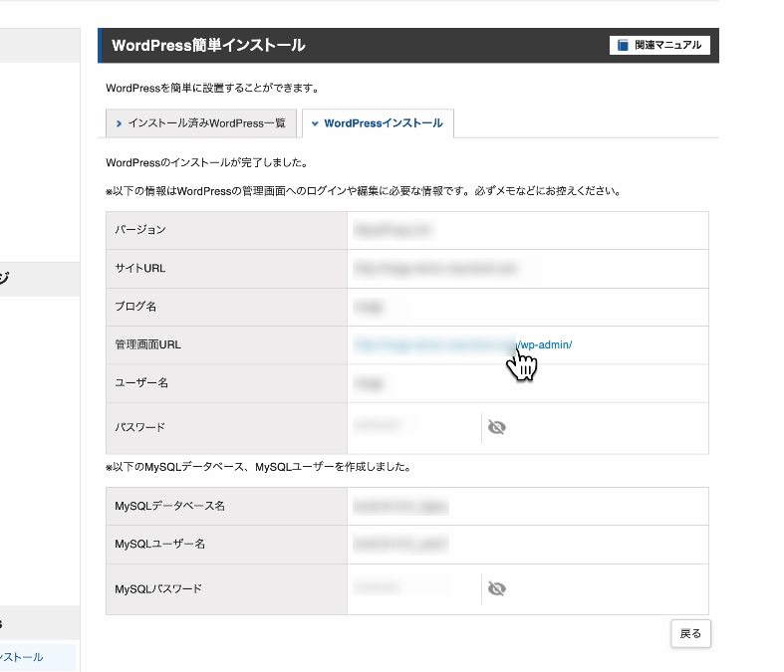Image resolution: width=784 pixels, height=672 pixels.
Task: Click the 戻る back button
Action: coord(690,633)
